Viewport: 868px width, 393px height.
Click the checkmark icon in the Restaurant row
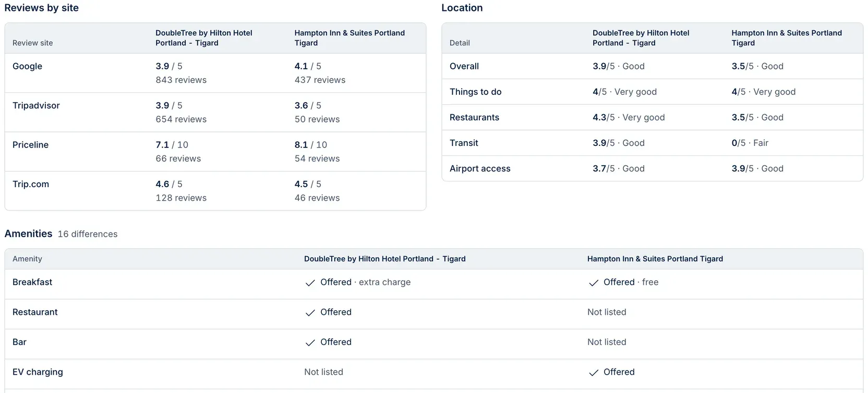tap(310, 313)
